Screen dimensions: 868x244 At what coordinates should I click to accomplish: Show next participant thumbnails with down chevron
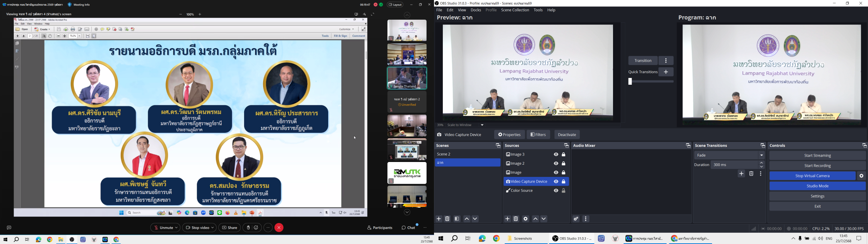[x=407, y=213]
